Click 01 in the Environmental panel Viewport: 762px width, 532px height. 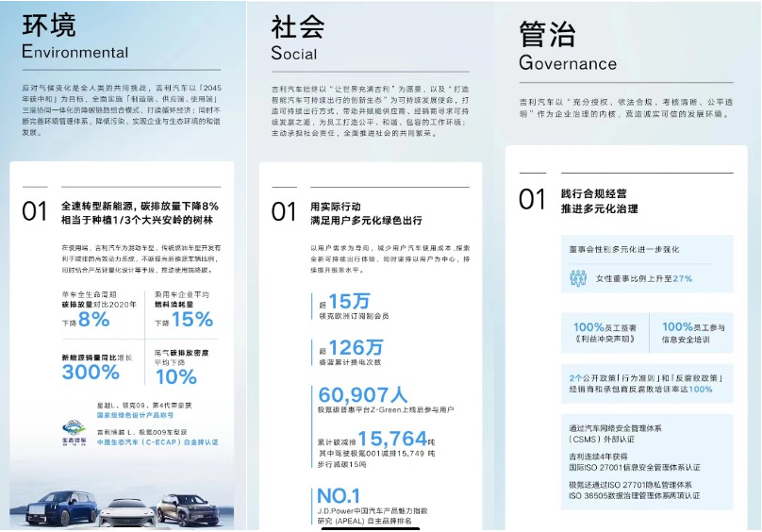click(x=35, y=211)
